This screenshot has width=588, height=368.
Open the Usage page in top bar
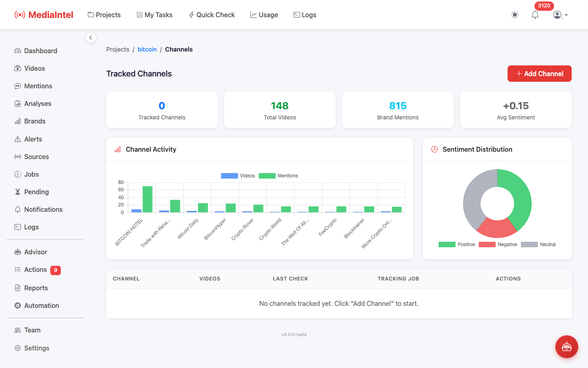tap(264, 15)
